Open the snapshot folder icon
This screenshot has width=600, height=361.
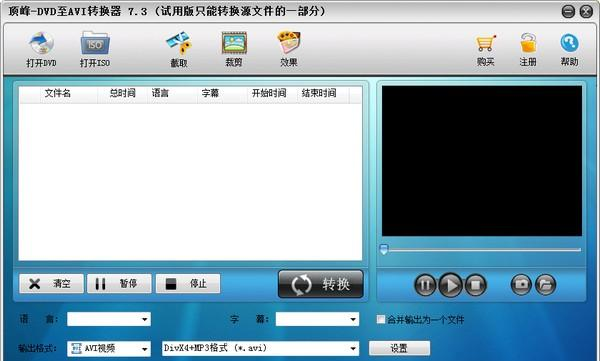(545, 284)
